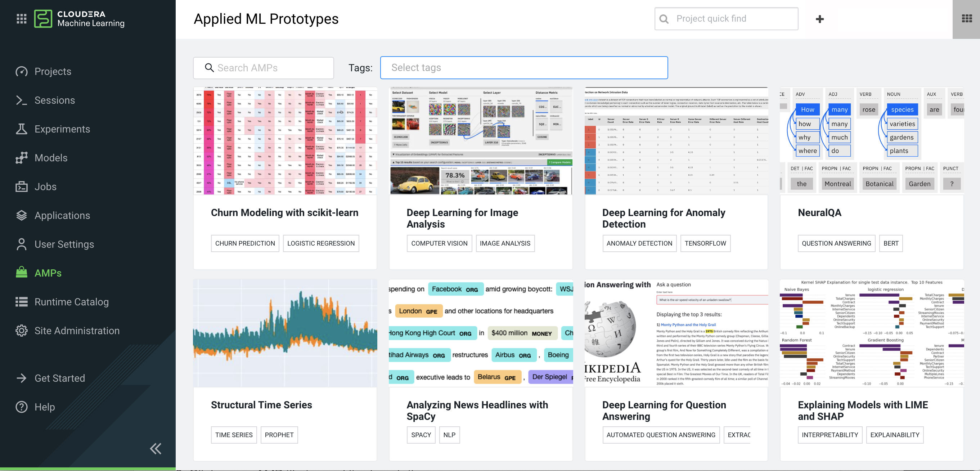Open the top-right grid menu icon
This screenshot has width=980, height=471.
pyautogui.click(x=966, y=19)
